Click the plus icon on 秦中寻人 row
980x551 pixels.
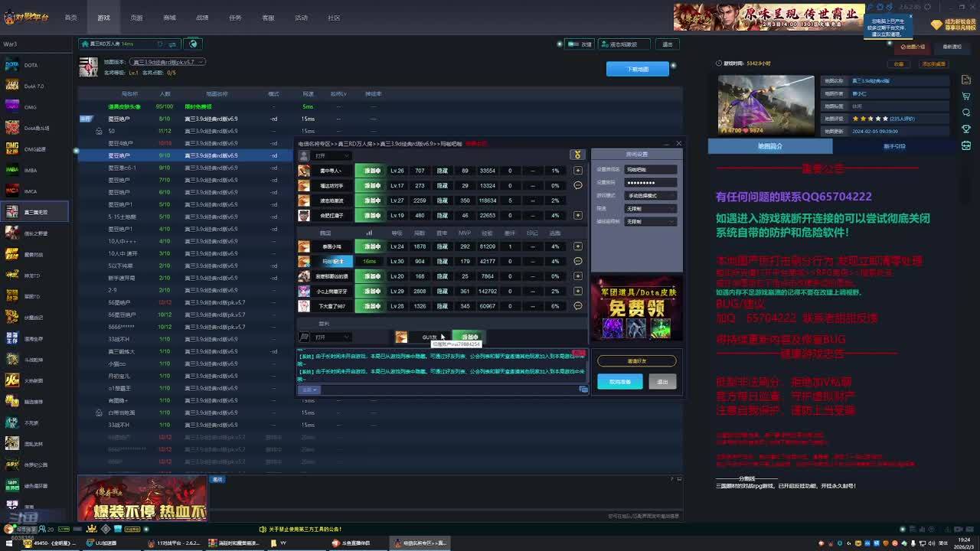577,171
